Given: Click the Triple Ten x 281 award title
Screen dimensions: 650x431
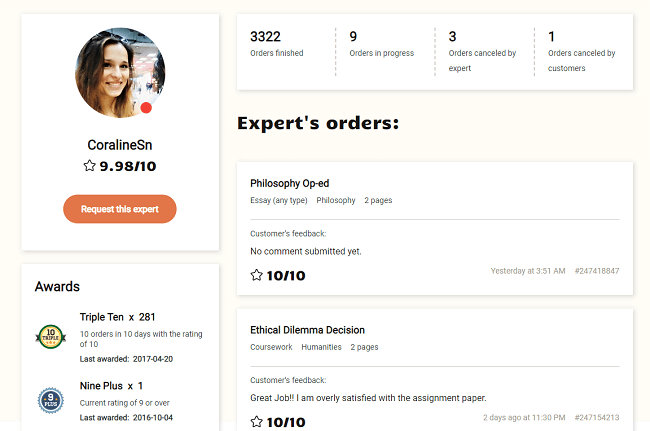Looking at the screenshot, I should click(x=117, y=317).
